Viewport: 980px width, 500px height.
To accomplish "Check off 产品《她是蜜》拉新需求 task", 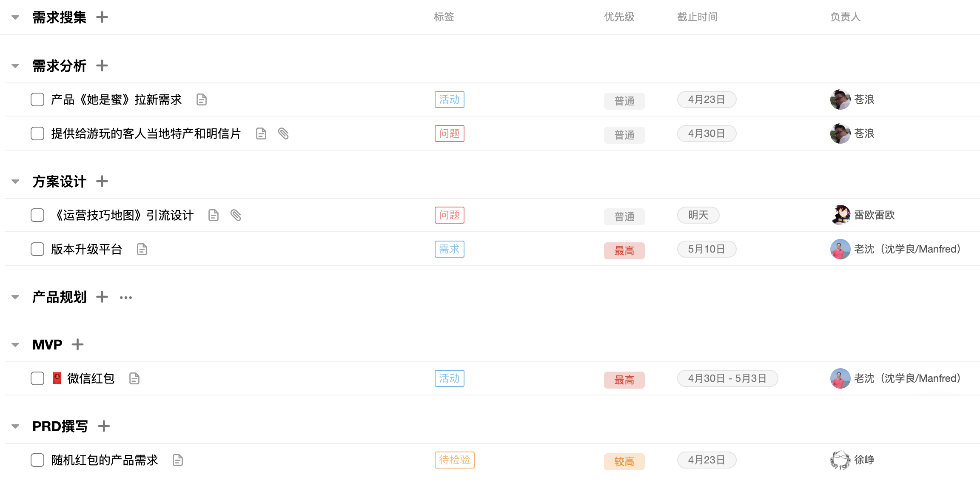I will [37, 100].
